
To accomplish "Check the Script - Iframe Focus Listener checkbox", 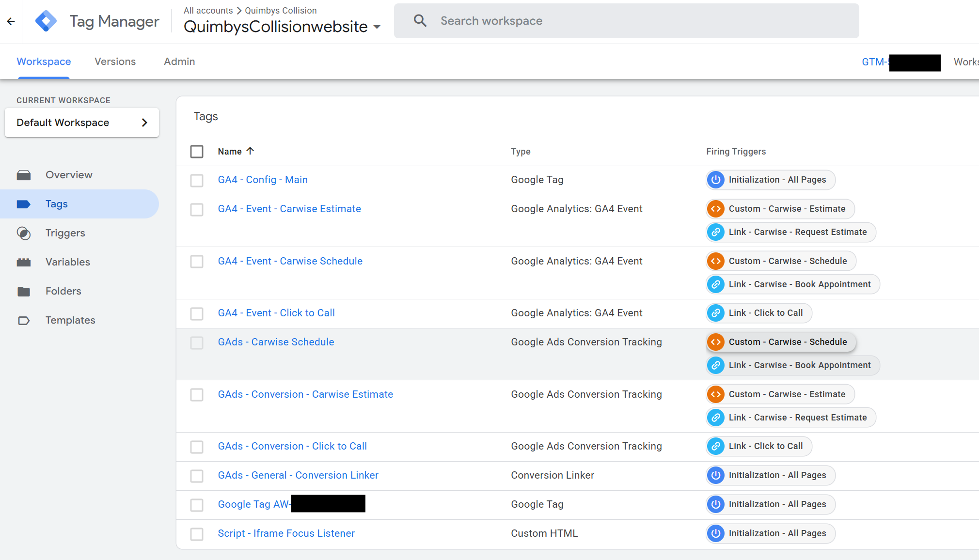I will [x=197, y=534].
